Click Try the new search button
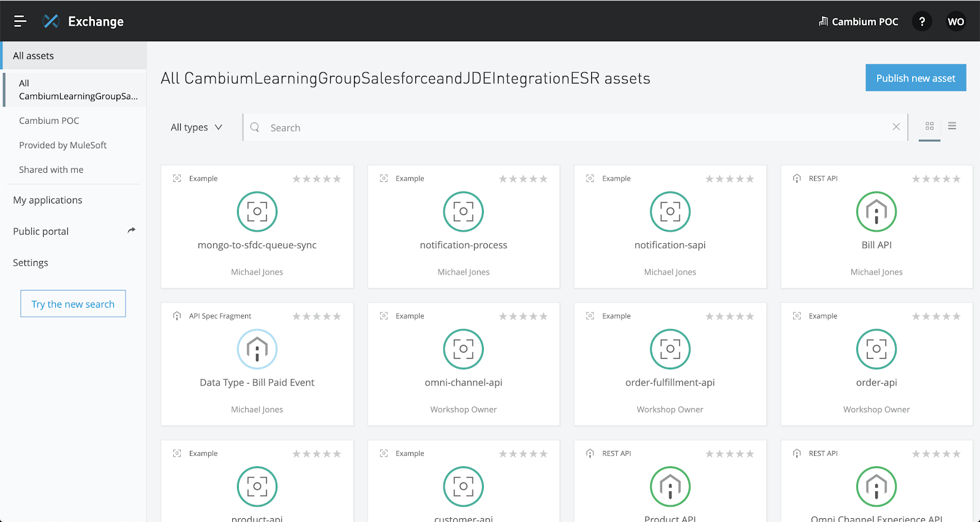Image resolution: width=980 pixels, height=522 pixels. pos(73,304)
